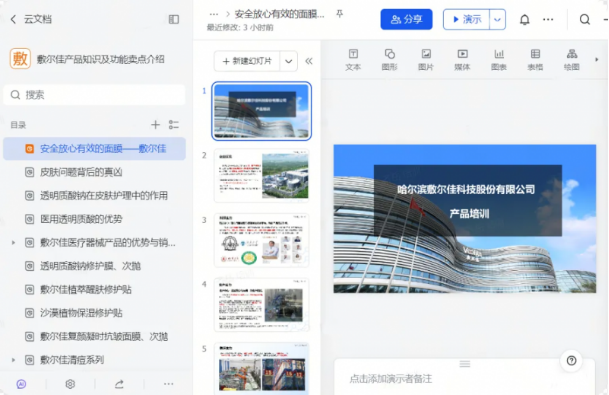Viewport: 609px width, 395px height.
Task: Open the dropdown arrow beside 演示
Action: [x=498, y=19]
